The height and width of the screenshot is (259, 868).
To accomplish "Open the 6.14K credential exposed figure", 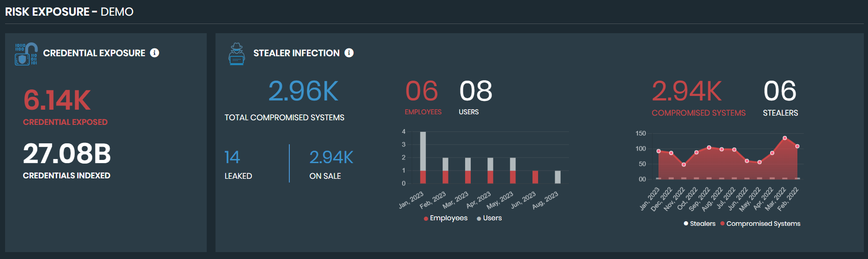I will (x=57, y=100).
